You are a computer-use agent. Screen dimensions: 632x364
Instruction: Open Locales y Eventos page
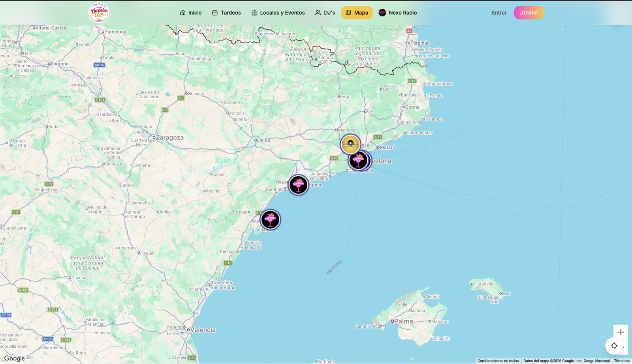pos(278,13)
